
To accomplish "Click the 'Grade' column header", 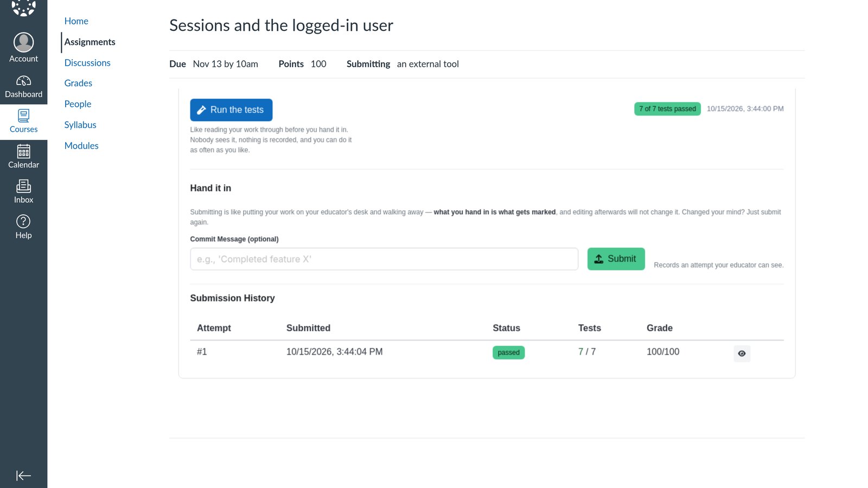I will pyautogui.click(x=659, y=328).
